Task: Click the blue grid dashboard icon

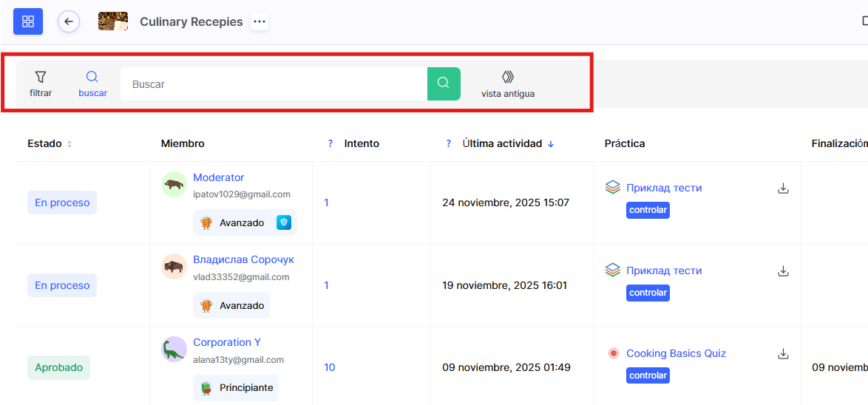Action: click(x=28, y=21)
